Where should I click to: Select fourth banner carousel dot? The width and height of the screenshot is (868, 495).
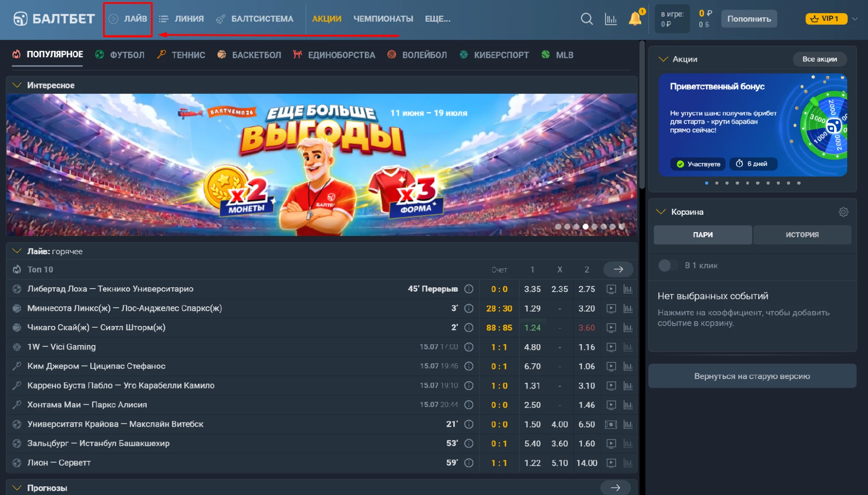[x=585, y=226]
